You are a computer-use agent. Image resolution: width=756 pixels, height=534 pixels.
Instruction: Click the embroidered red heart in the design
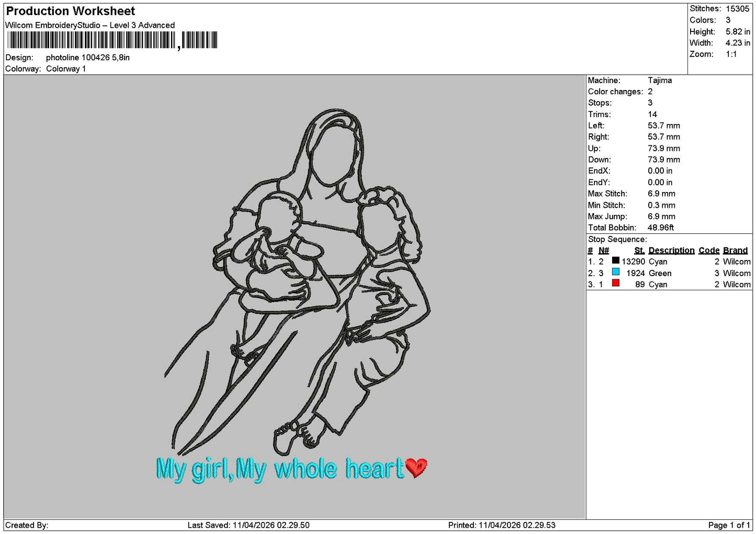click(x=416, y=467)
